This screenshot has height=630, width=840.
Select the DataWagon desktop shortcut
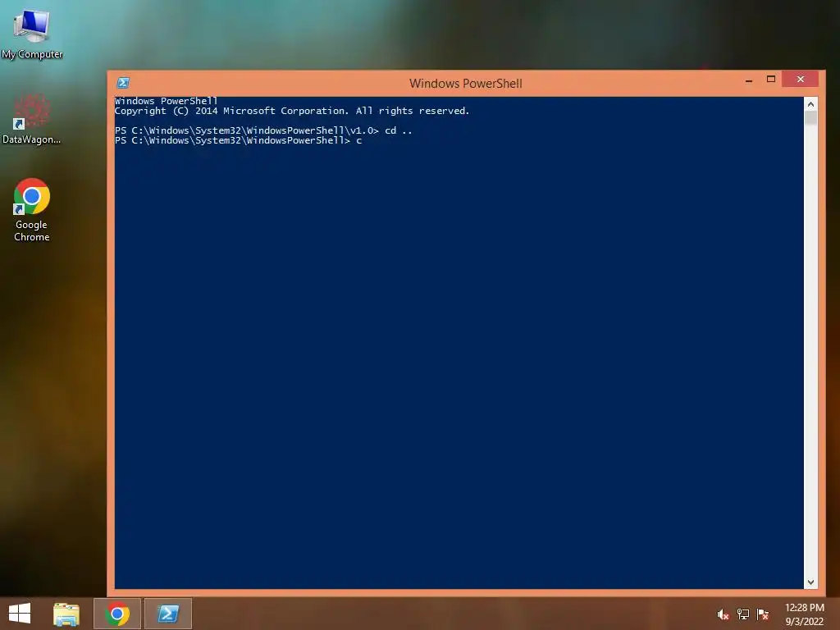pyautogui.click(x=32, y=119)
